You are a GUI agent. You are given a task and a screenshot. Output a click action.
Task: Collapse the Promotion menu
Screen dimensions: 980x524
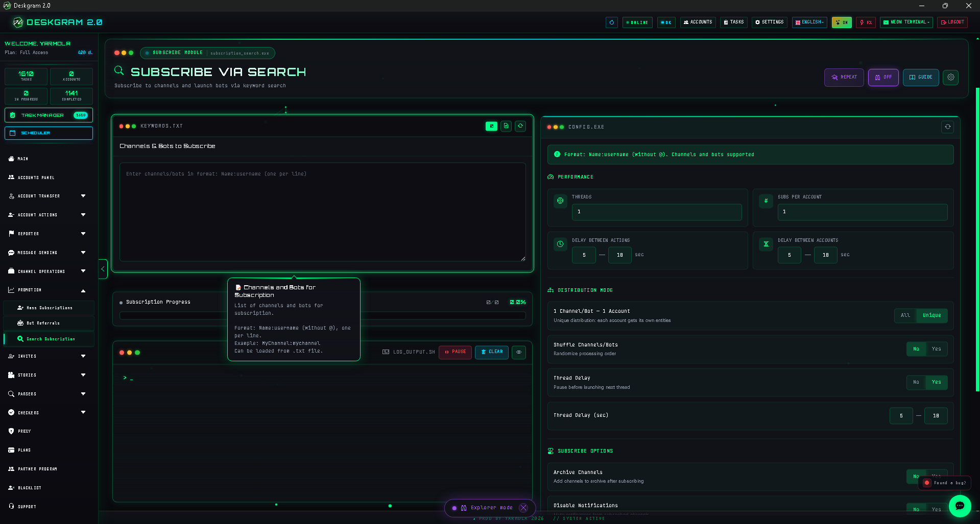pos(49,290)
